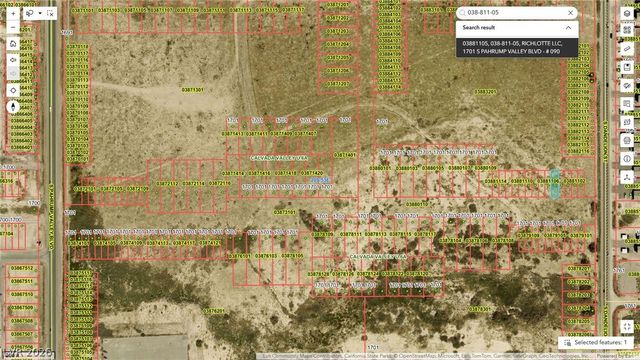This screenshot has width=640, height=360.
Task: Select the RICHLOTTE LLC search result
Action: click(517, 47)
